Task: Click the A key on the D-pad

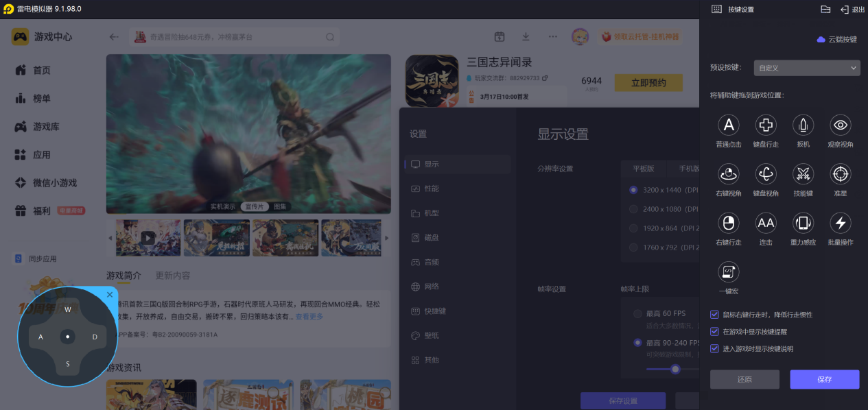Action: [x=40, y=337]
